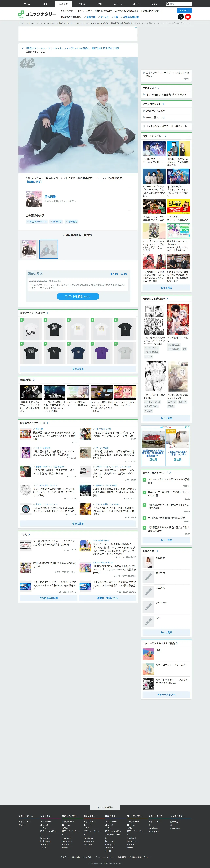210x868 pixels.
Task: Click the さらに過去の記事 button
Action: click(48, 598)
